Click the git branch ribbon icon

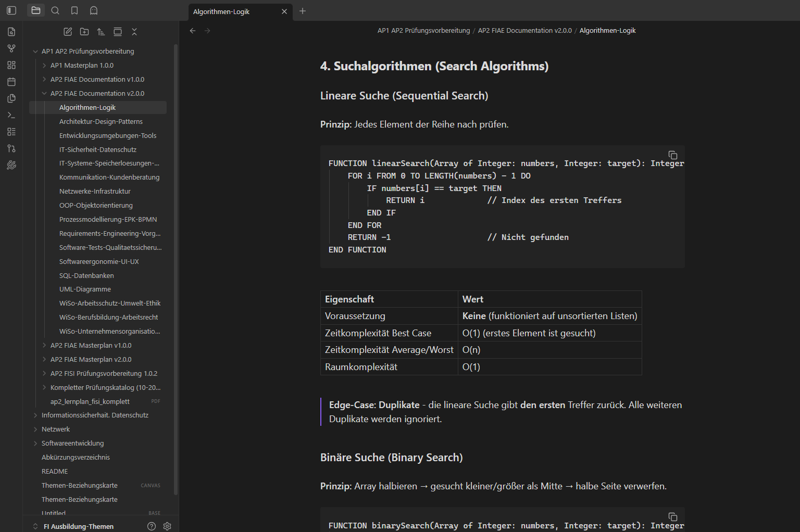[x=11, y=148]
